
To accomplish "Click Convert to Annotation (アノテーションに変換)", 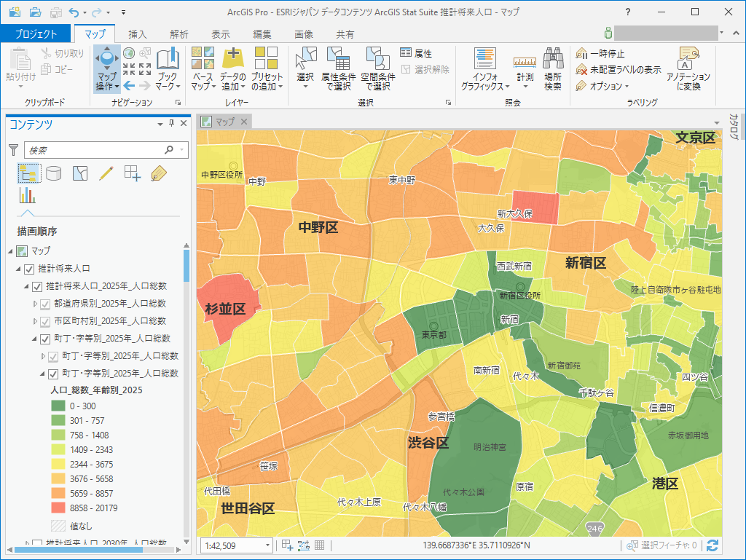I will [x=688, y=68].
